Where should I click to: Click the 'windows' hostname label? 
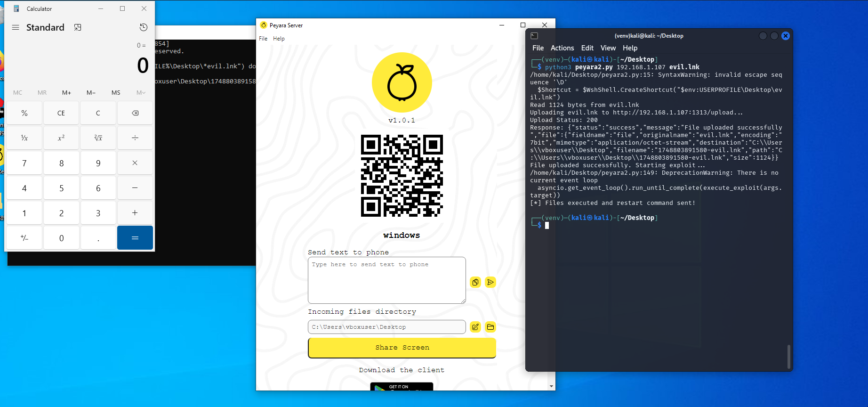(402, 235)
